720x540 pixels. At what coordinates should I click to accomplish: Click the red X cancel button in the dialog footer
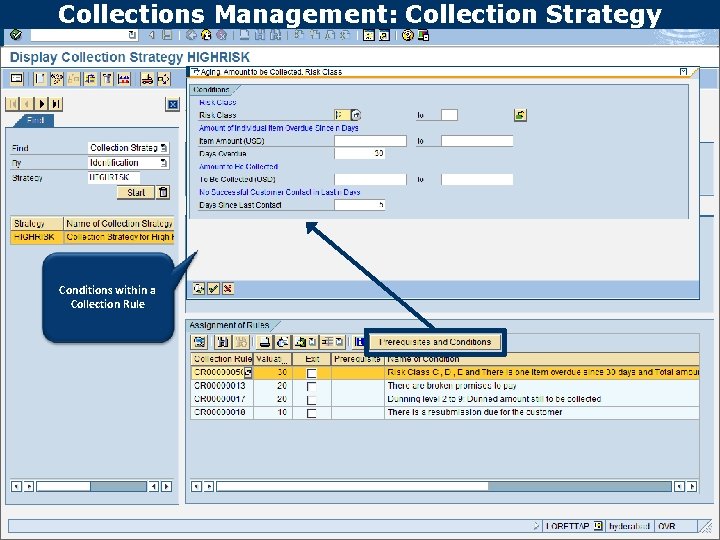tap(228, 288)
